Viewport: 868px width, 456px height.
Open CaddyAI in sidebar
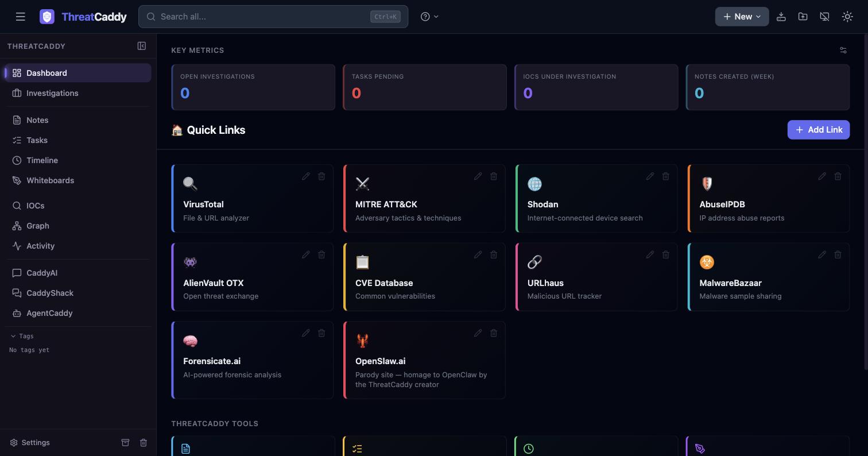click(78, 273)
